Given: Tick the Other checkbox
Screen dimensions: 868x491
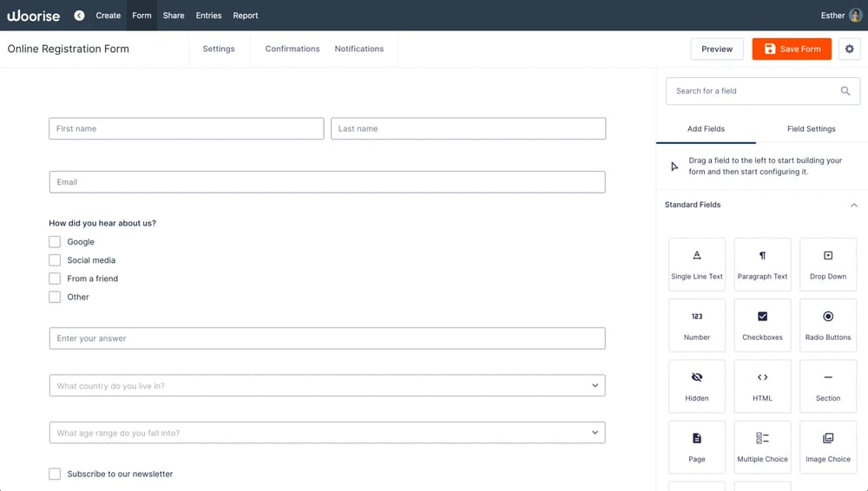Looking at the screenshot, I should [x=54, y=297].
